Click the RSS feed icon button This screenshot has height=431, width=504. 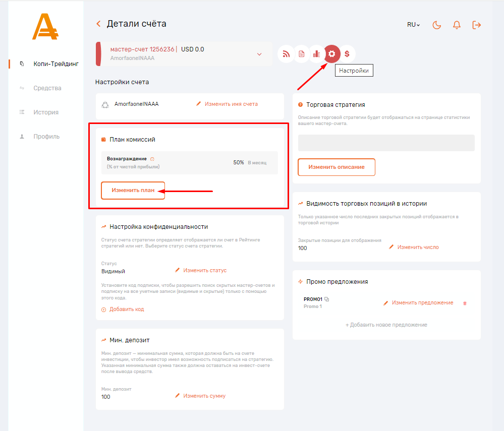[x=287, y=54]
